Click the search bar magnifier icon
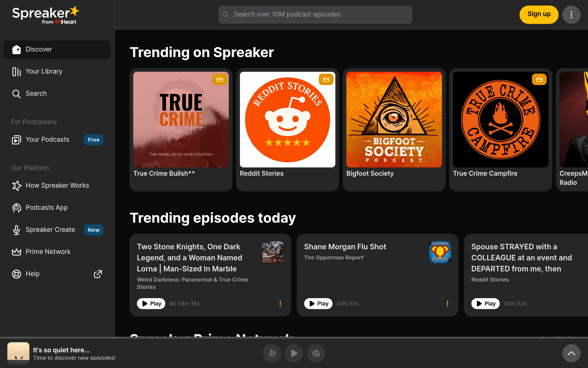 tap(226, 14)
